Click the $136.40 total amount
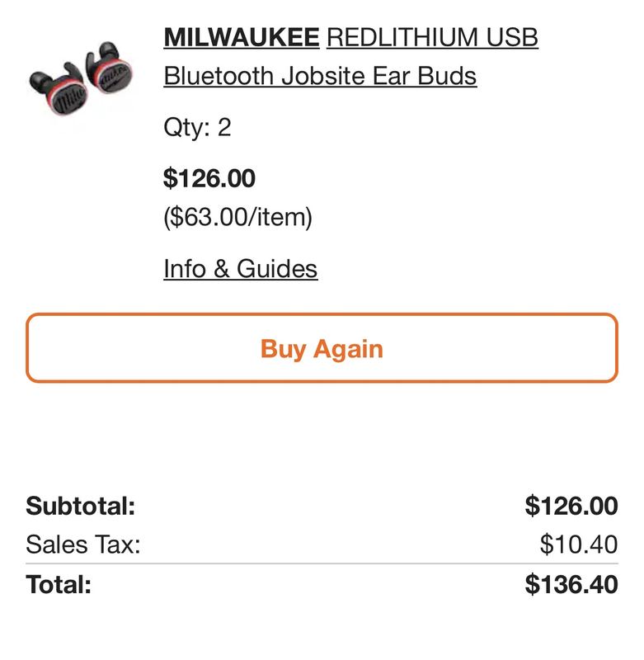This screenshot has height=660, width=644. [571, 585]
